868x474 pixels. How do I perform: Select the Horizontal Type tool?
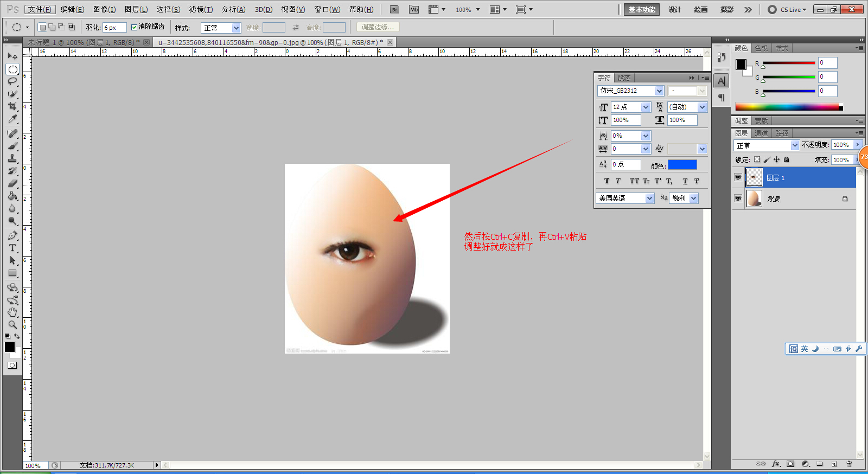click(x=12, y=248)
